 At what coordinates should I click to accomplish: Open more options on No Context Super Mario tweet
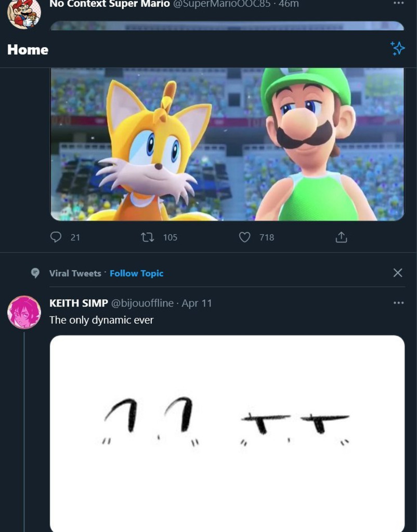(398, 3)
